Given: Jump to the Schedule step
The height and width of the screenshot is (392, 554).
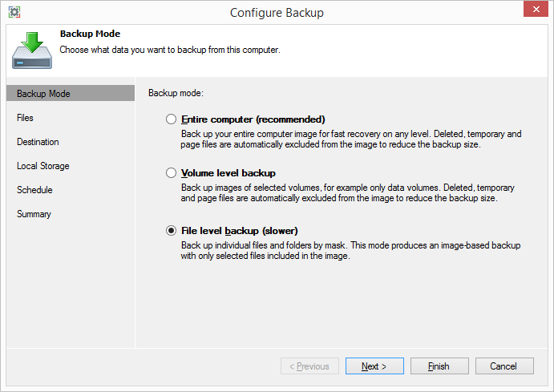Looking at the screenshot, I should tap(34, 190).
